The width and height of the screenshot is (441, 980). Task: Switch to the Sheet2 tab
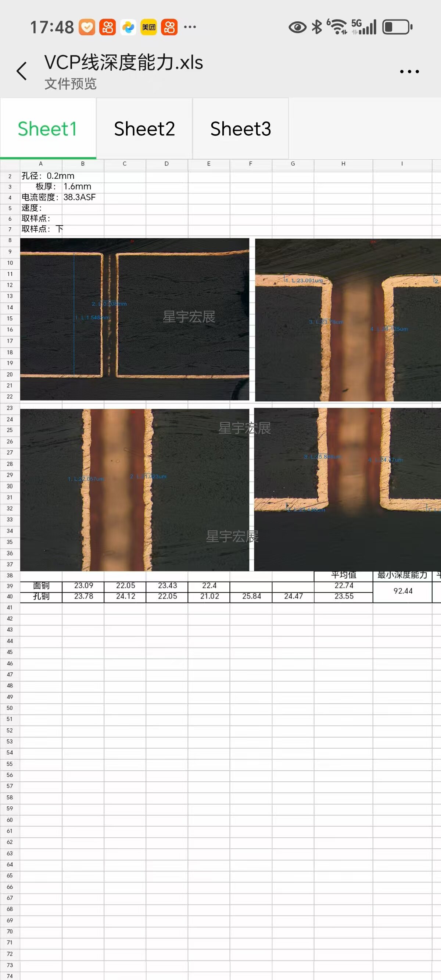pos(144,129)
